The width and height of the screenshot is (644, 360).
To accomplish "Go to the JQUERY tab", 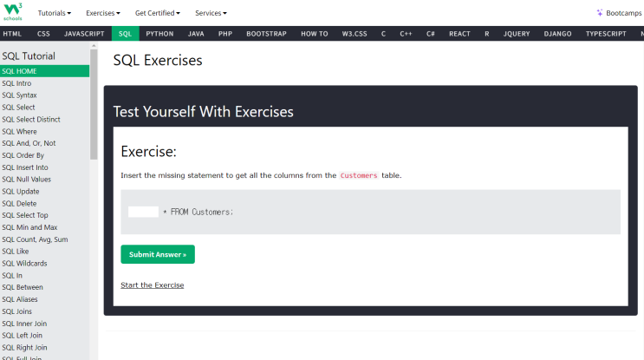I will coord(517,34).
